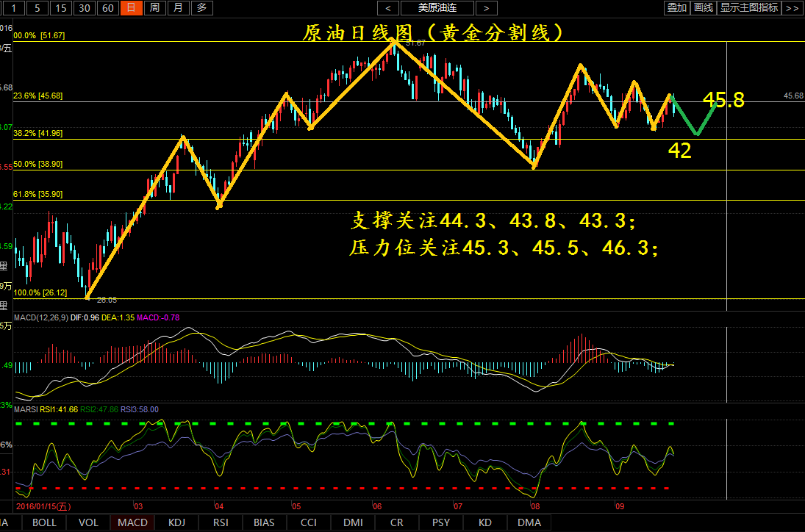The width and height of the screenshot is (805, 532).
Task: Select the DMA indicator tab
Action: (x=529, y=523)
